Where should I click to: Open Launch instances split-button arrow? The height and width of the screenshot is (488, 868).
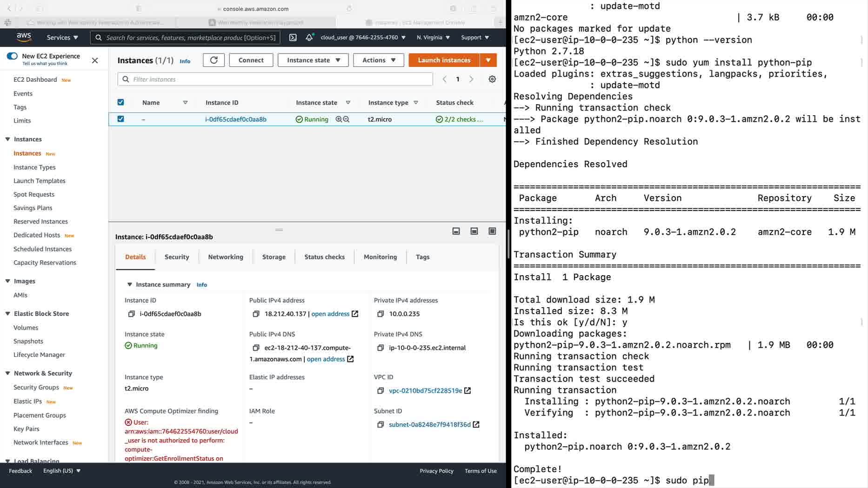click(x=488, y=60)
